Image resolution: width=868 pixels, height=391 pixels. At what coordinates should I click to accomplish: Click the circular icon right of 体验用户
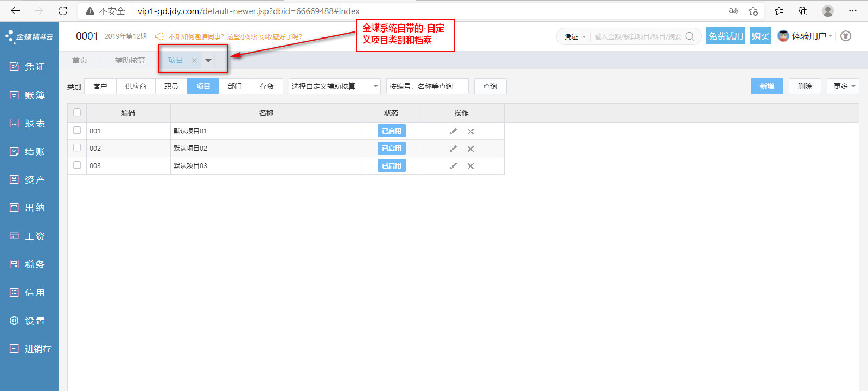click(x=846, y=36)
